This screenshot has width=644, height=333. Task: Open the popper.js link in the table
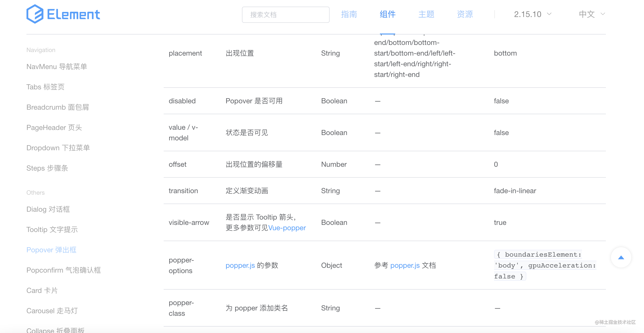click(x=240, y=265)
